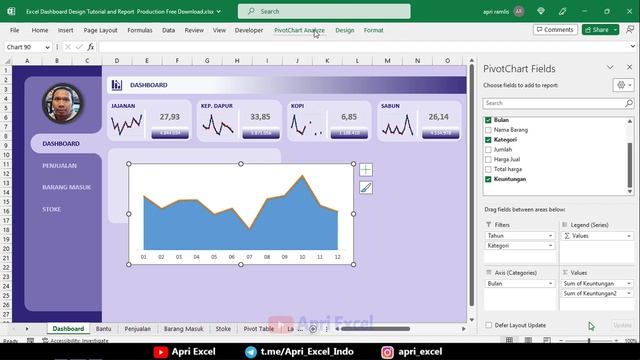
Task: Select the Normal view icon in status bar
Action: (x=509, y=340)
